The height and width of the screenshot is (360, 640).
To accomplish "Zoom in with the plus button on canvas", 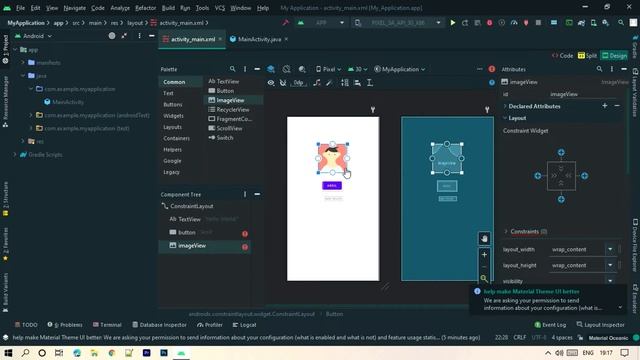I will pyautogui.click(x=484, y=255).
